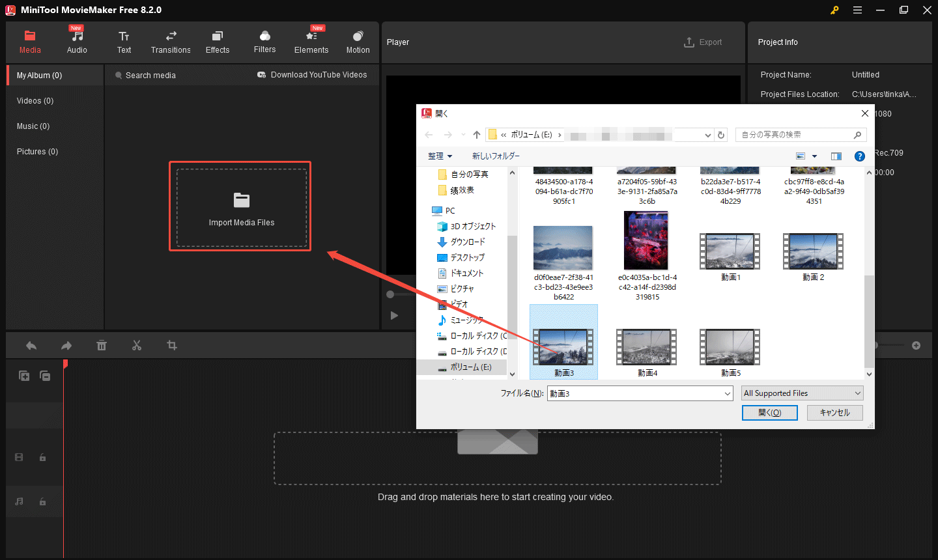Screen dimensions: 938x560
Task: Click the video track film icon
Action: click(x=19, y=458)
